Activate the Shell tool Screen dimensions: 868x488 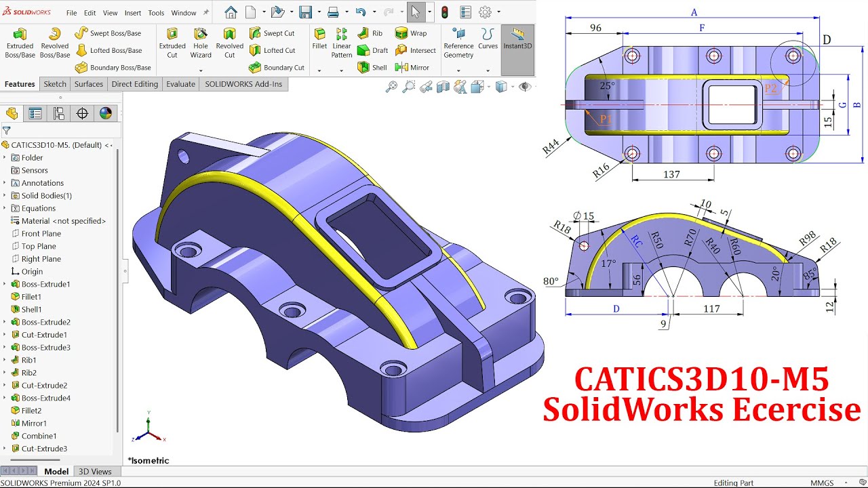(x=372, y=67)
